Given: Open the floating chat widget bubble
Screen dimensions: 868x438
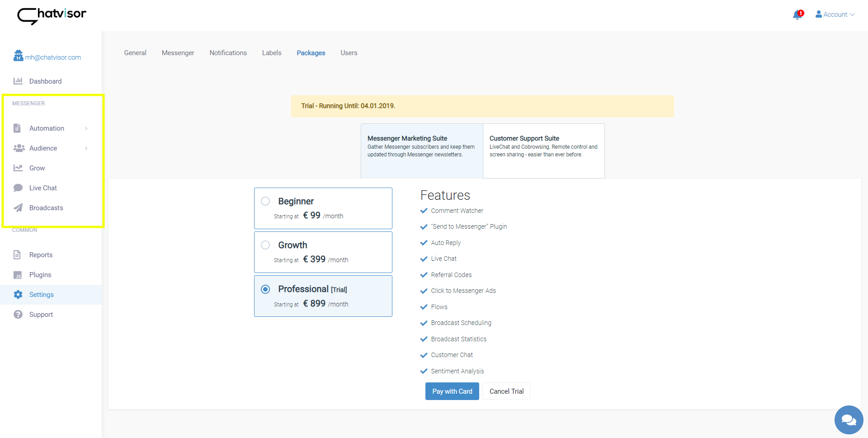Looking at the screenshot, I should pyautogui.click(x=849, y=420).
